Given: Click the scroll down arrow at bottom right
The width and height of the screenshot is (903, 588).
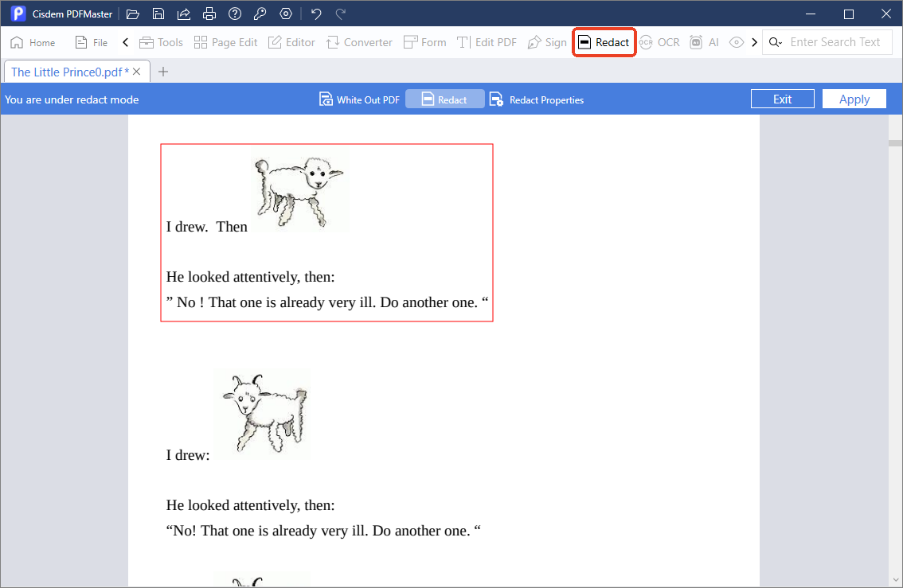Looking at the screenshot, I should [895, 580].
